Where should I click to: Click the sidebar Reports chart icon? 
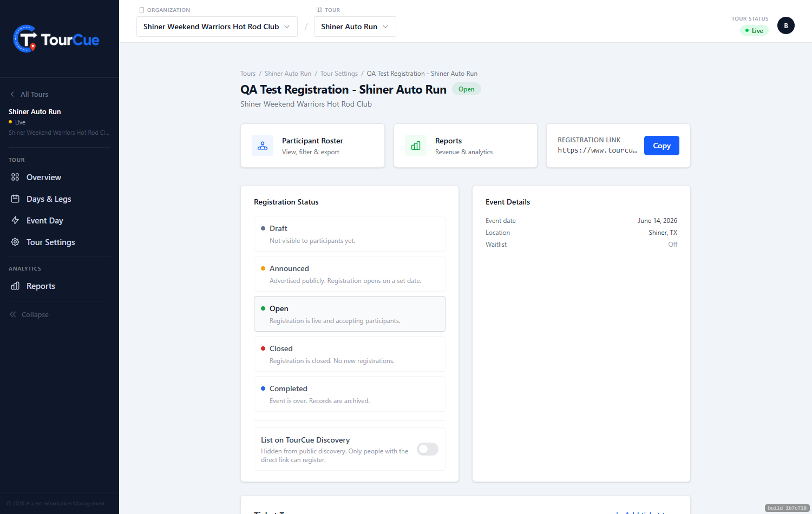click(15, 286)
